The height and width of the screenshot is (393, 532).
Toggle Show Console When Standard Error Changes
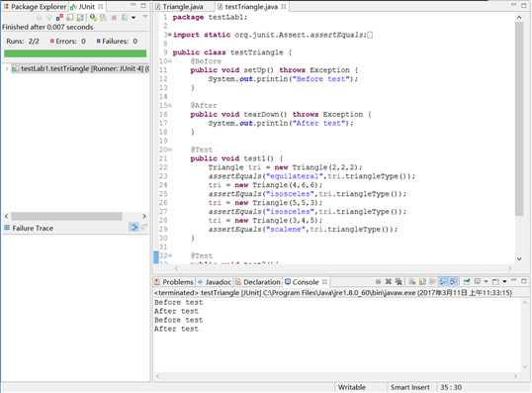tap(453, 281)
